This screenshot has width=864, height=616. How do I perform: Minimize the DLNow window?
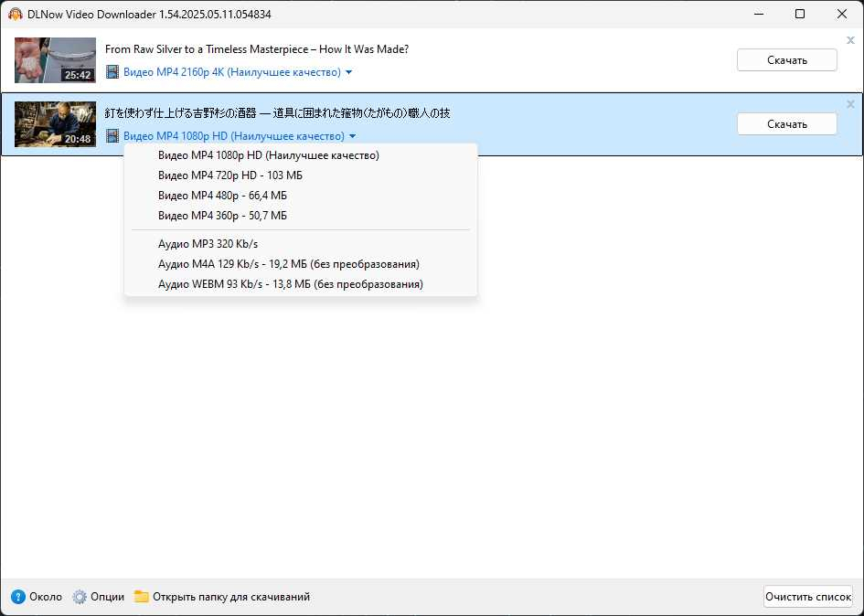click(758, 14)
